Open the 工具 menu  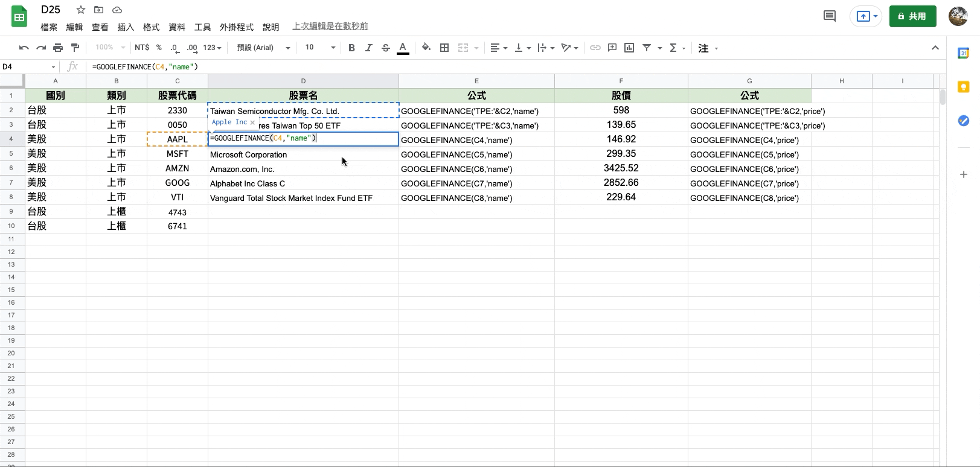pos(202,27)
